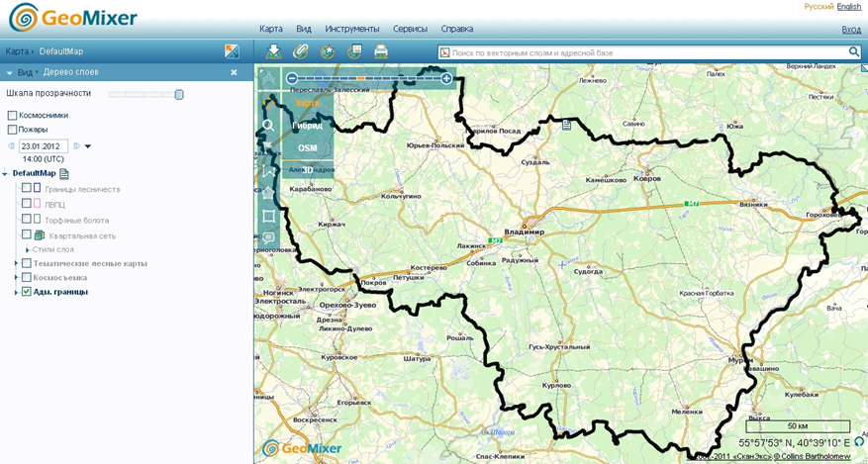Expand the Космосъемка layer group
The width and height of the screenshot is (868, 464).
tap(16, 278)
